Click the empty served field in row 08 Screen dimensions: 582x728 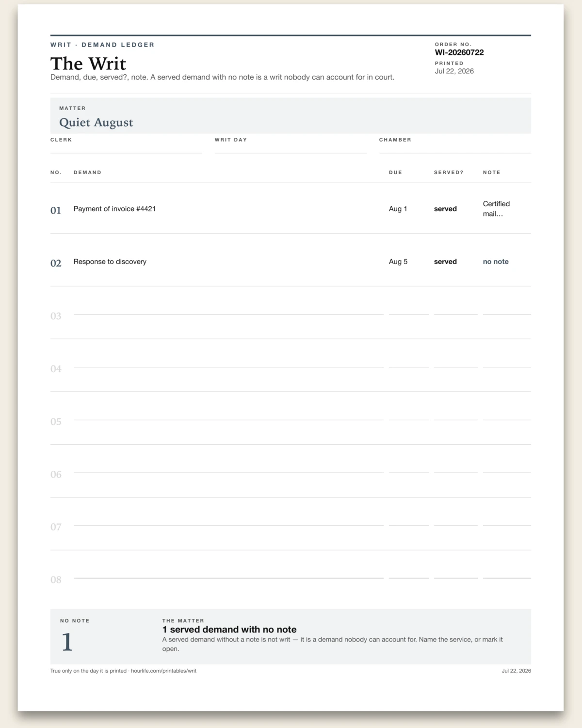coord(456,574)
